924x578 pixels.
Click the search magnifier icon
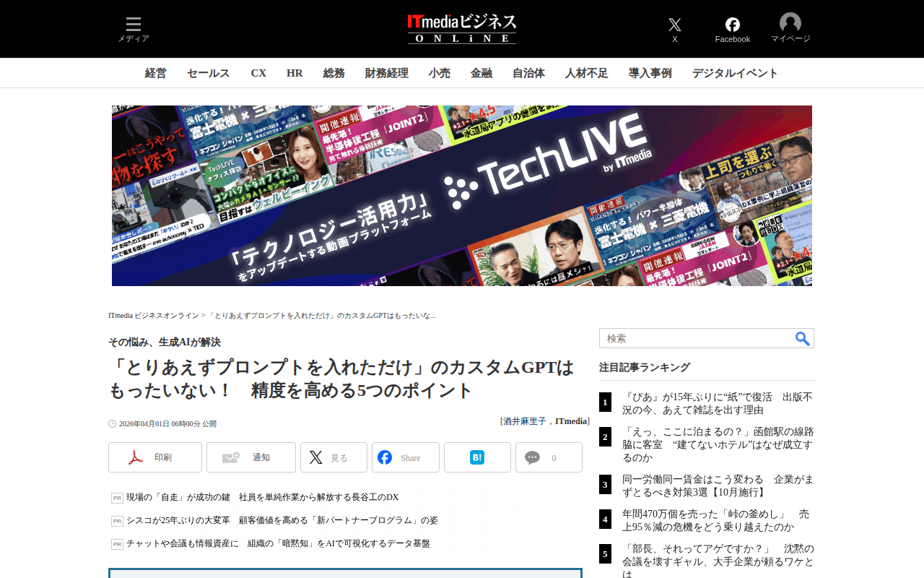coord(802,339)
